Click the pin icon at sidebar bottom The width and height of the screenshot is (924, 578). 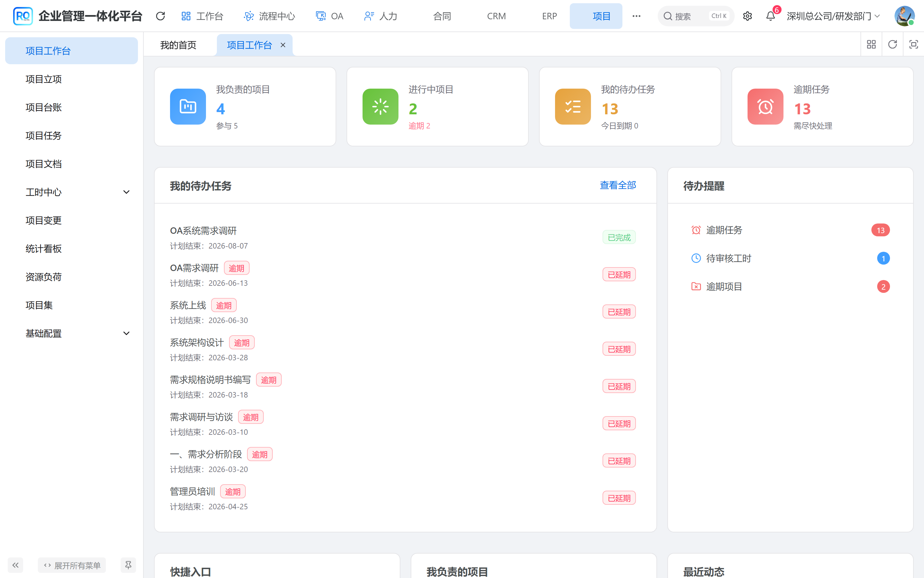pyautogui.click(x=128, y=565)
